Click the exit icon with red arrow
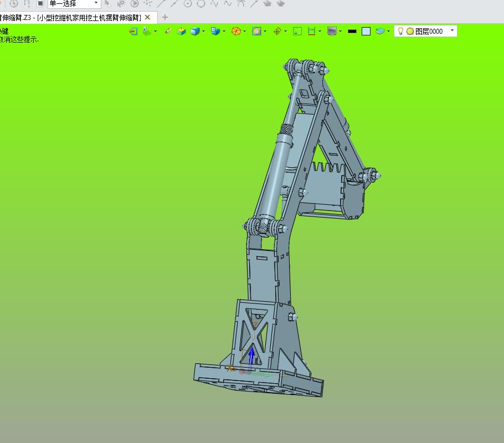Image resolution: width=504 pixels, height=443 pixels. [x=133, y=31]
